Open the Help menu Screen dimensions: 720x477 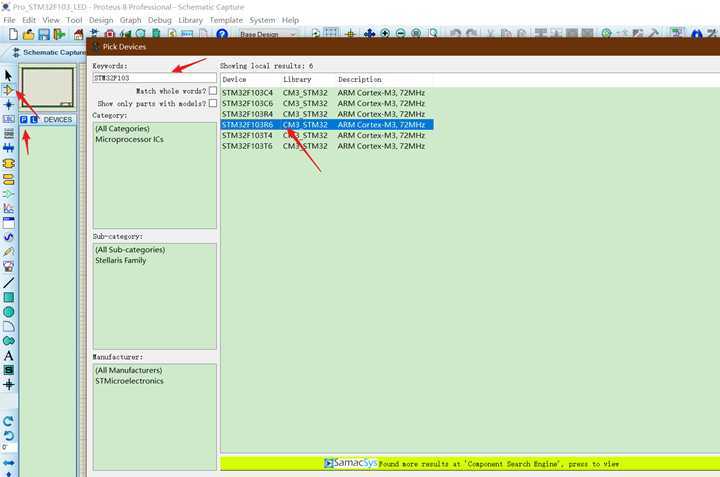[290, 20]
